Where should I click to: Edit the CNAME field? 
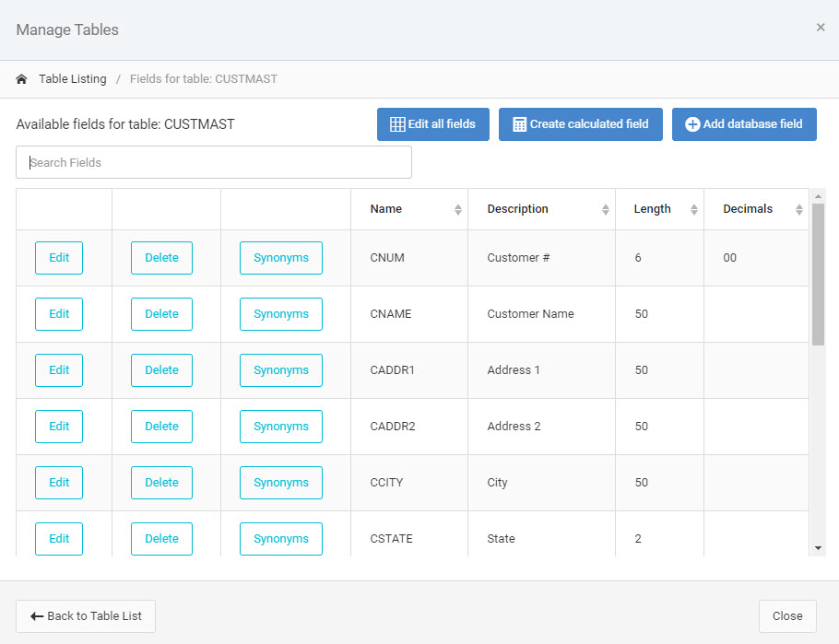pyautogui.click(x=59, y=314)
